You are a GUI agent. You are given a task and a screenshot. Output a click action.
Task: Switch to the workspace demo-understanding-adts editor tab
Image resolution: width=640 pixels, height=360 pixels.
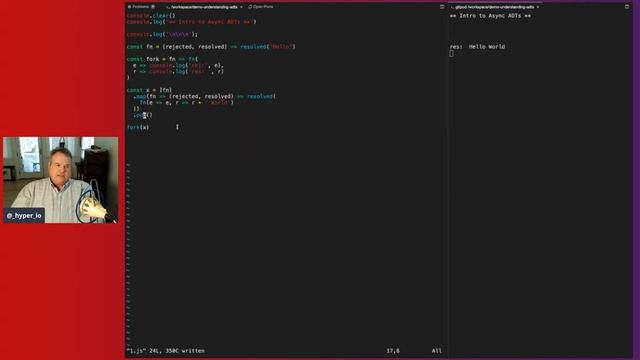click(x=204, y=7)
